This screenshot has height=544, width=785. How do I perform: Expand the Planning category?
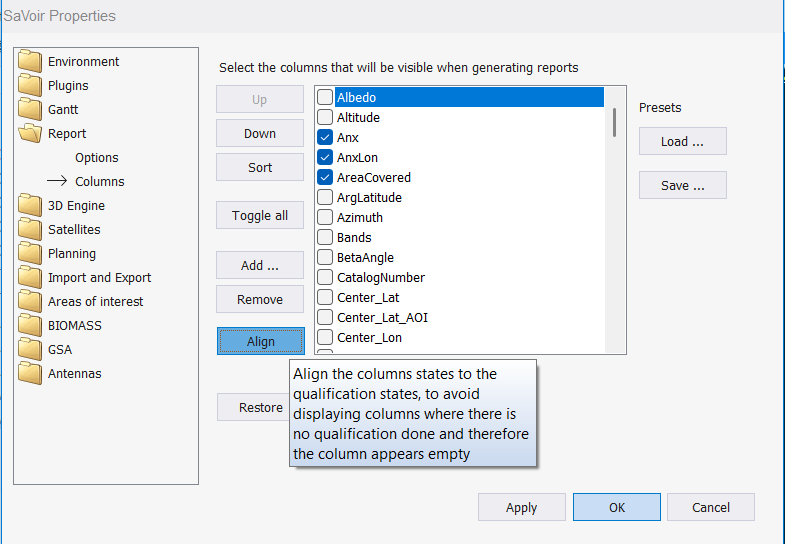[x=71, y=254]
